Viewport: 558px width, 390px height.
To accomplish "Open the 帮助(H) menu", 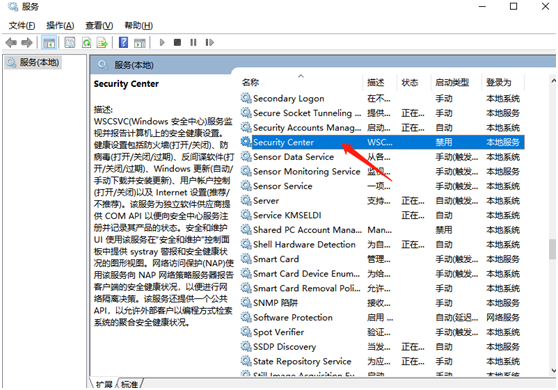I will click(x=138, y=26).
